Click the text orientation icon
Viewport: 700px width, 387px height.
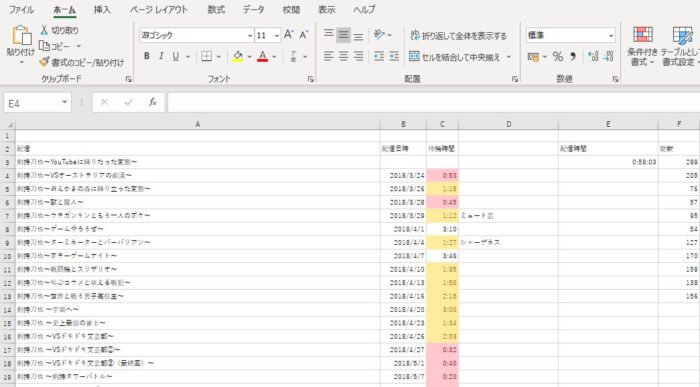point(379,34)
